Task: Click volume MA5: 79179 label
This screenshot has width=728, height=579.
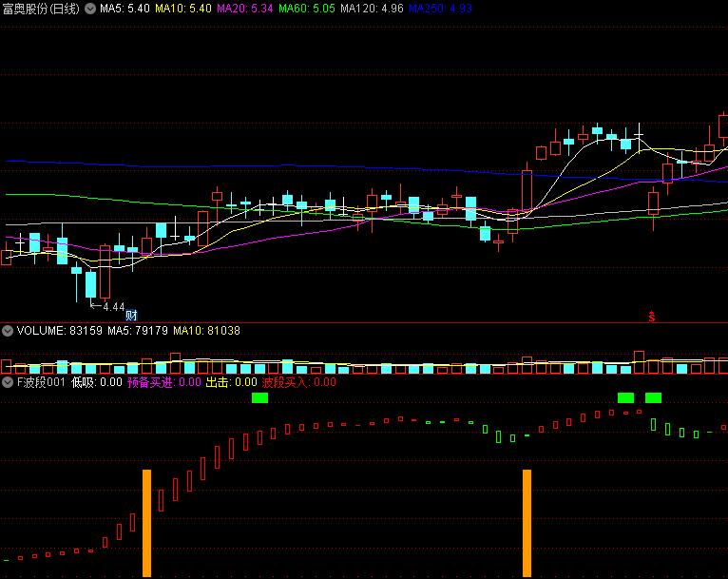Action: [138, 331]
